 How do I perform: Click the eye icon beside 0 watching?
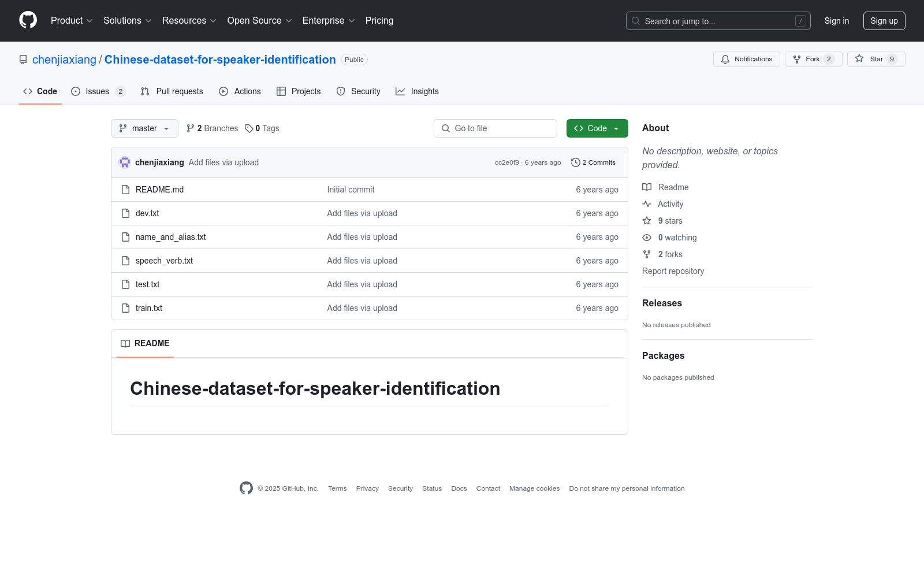click(647, 238)
